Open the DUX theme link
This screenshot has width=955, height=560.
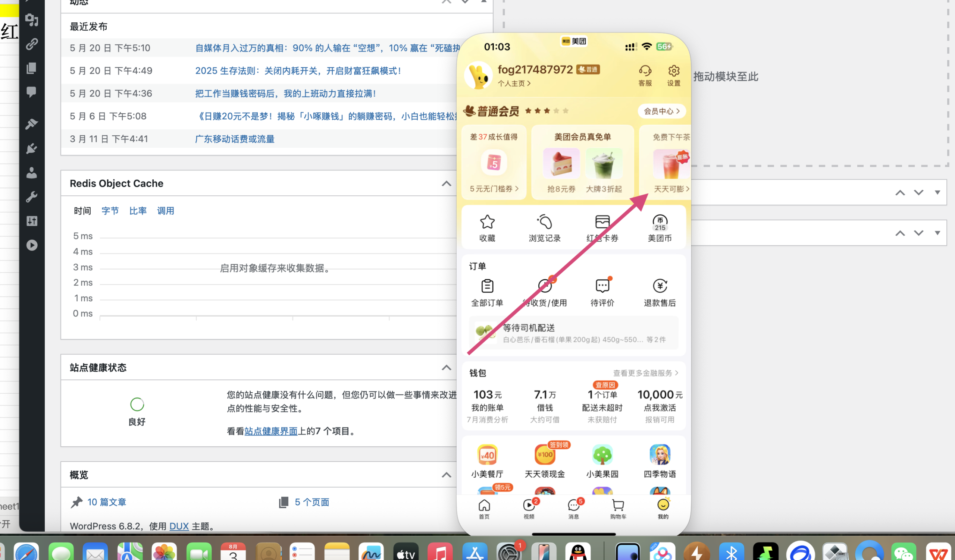(179, 526)
